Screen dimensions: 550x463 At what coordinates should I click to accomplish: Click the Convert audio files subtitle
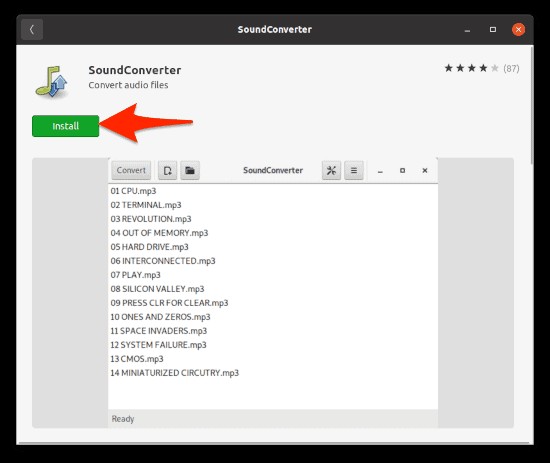coord(128,85)
